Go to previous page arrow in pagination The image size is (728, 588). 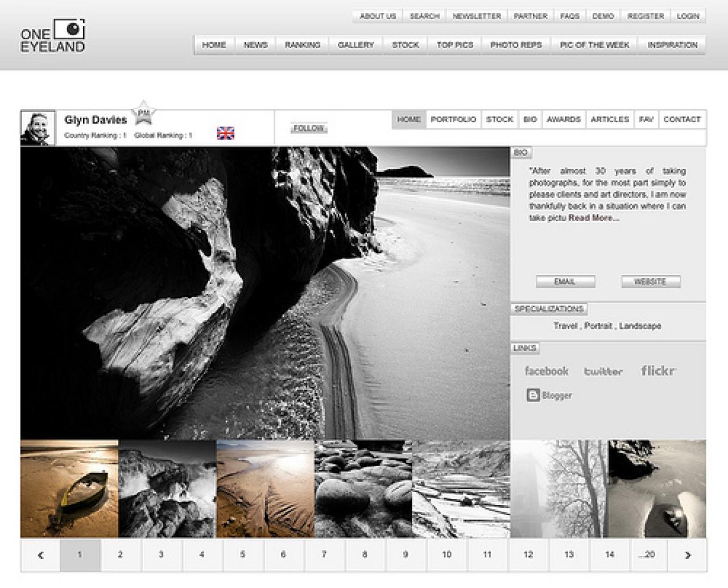[x=40, y=555]
